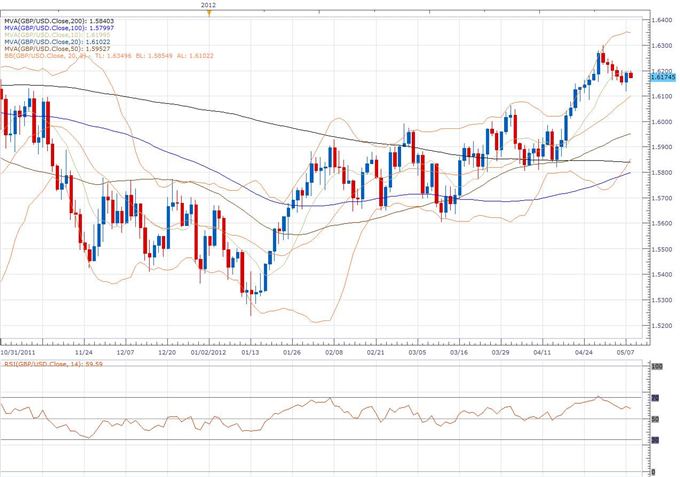Click the 12/20 date axis label
This screenshot has height=477, width=680.
[167, 353]
